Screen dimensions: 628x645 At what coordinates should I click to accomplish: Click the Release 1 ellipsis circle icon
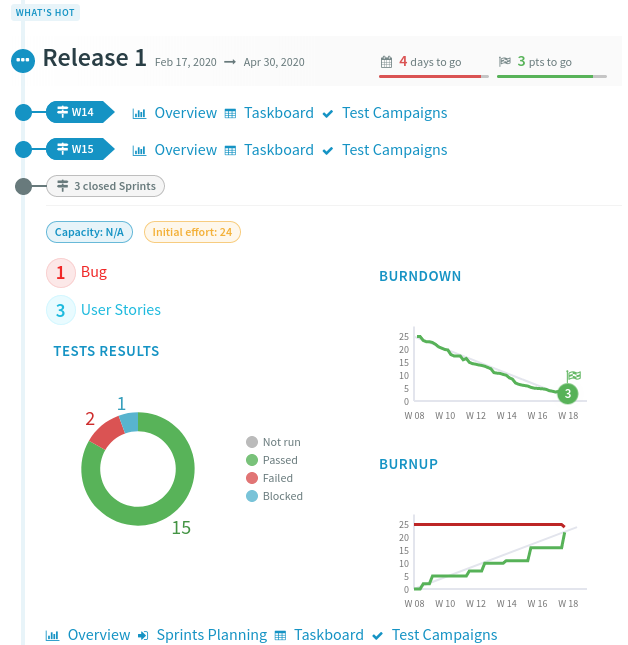(x=23, y=60)
